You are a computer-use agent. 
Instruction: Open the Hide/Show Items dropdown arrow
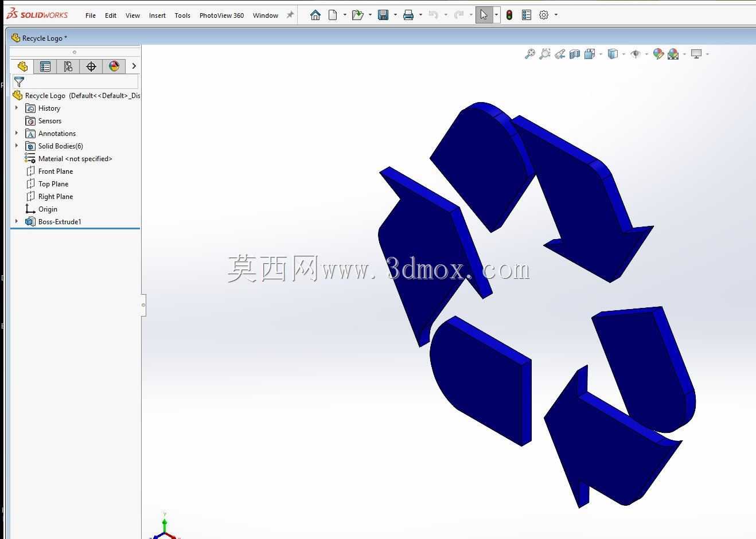coord(646,54)
